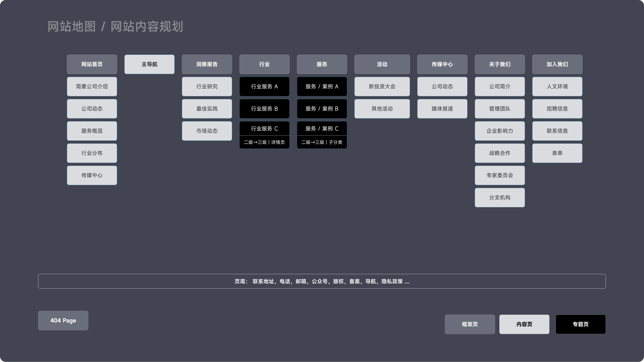
Task: Open the 新投资大会 item
Action: pos(382,87)
